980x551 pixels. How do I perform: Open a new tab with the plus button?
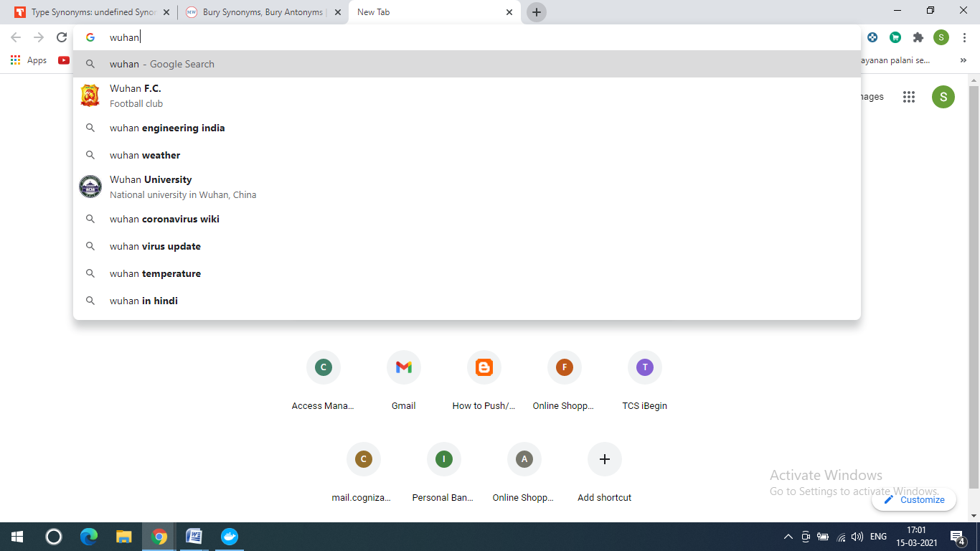[x=537, y=12]
